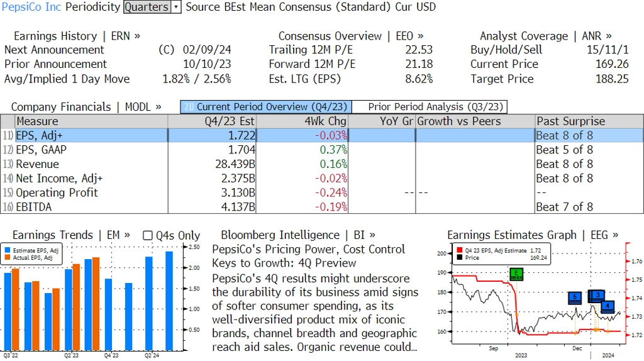This screenshot has width=644, height=361.
Task: Click the Past Surprise column header
Action: coord(589,121)
